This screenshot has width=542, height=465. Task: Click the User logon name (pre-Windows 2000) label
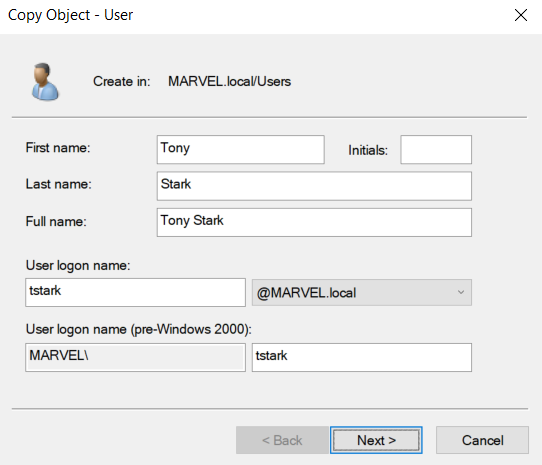coord(139,329)
